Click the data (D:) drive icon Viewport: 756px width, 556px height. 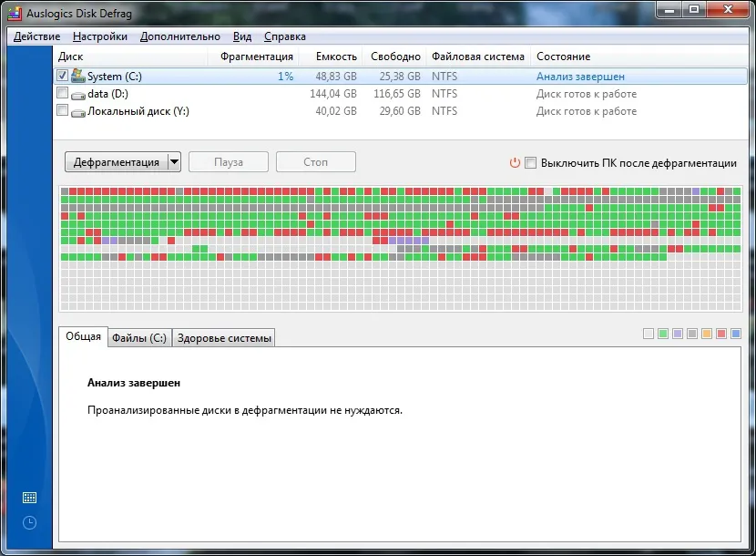click(77, 95)
